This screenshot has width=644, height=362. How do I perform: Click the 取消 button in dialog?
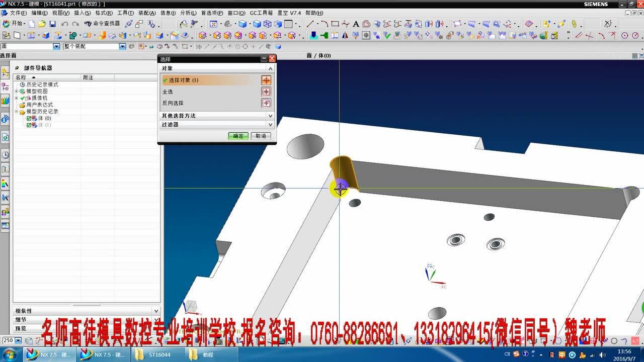click(x=261, y=136)
